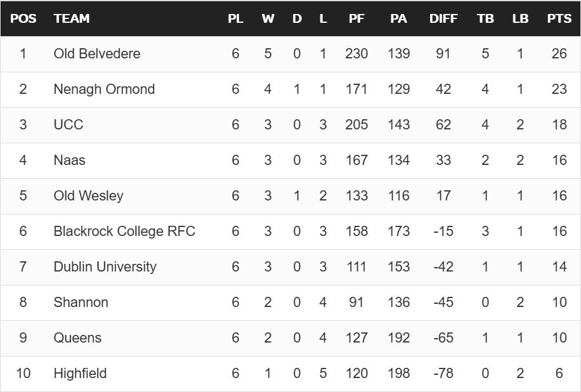The height and width of the screenshot is (392, 581).
Task: Sort by the DIFF column header
Action: coord(443,18)
